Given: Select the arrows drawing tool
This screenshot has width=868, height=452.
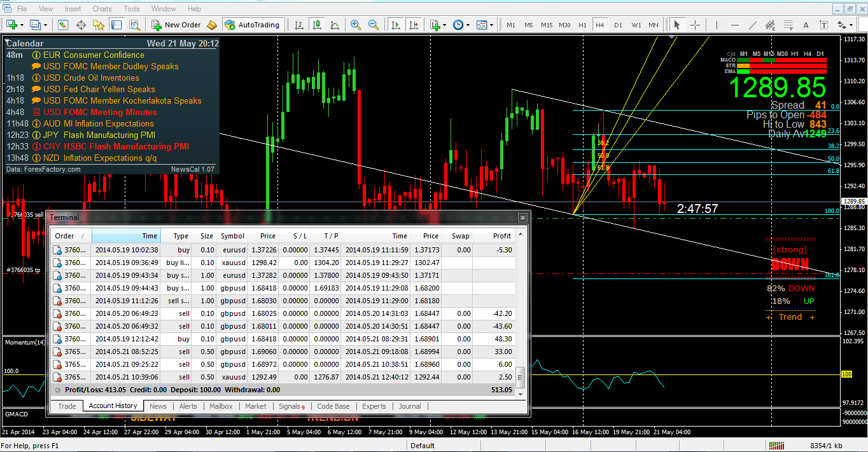Looking at the screenshot, I should 842,25.
